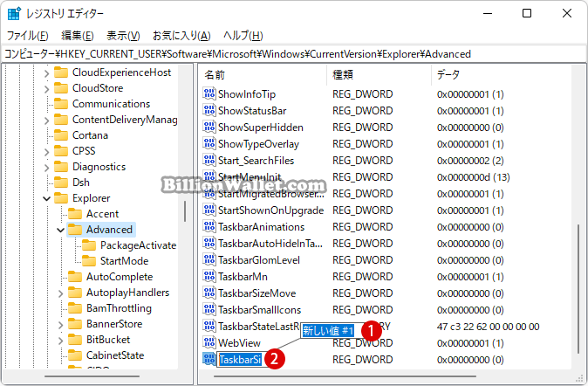Close the Registry Editor window

tap(566, 13)
